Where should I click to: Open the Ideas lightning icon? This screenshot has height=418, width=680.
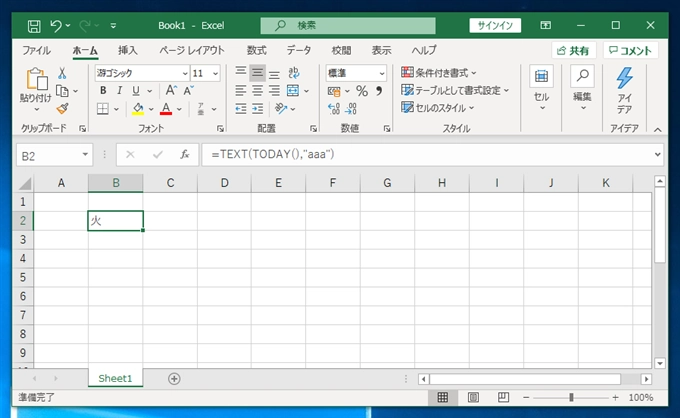624,90
